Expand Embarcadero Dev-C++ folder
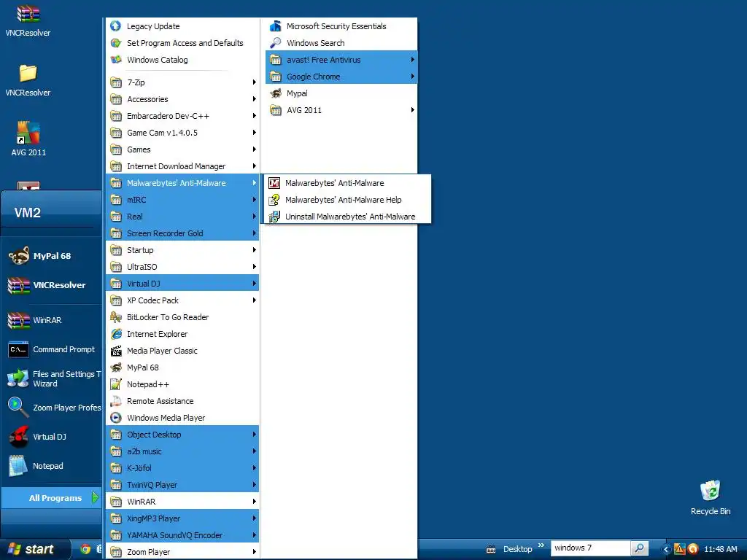 [x=182, y=116]
